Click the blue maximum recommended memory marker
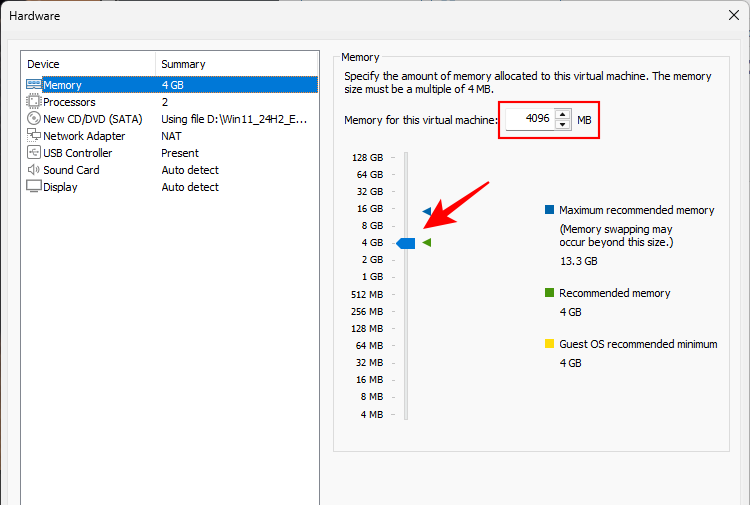The height and width of the screenshot is (505, 750). point(427,211)
